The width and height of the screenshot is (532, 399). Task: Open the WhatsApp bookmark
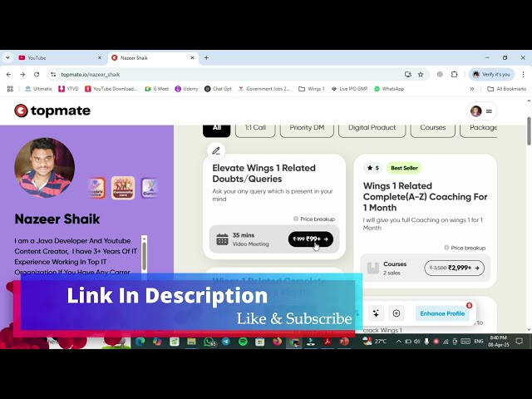pyautogui.click(x=389, y=89)
